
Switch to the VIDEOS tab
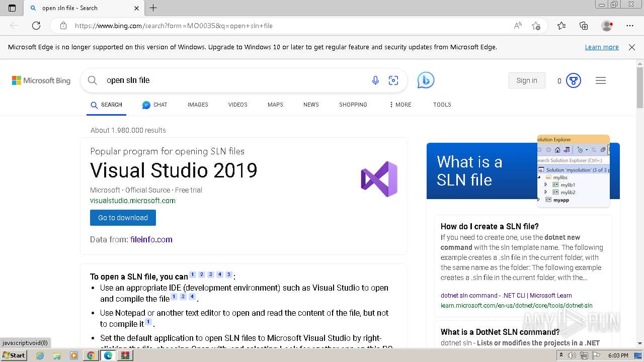[x=237, y=105]
